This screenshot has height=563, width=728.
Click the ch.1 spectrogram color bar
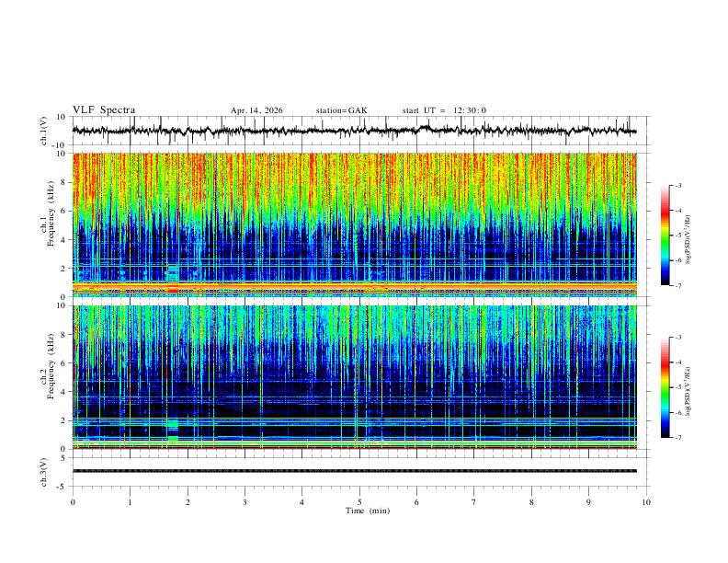click(x=665, y=236)
